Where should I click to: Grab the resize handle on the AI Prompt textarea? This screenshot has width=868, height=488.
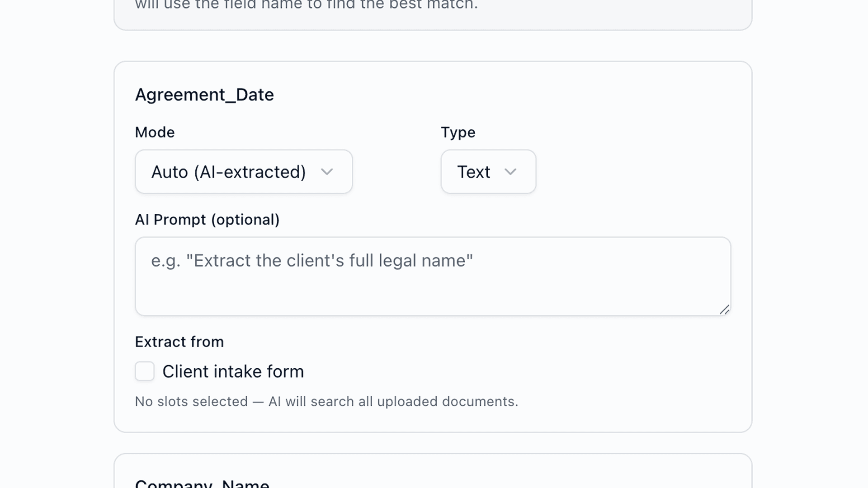pos(724,310)
